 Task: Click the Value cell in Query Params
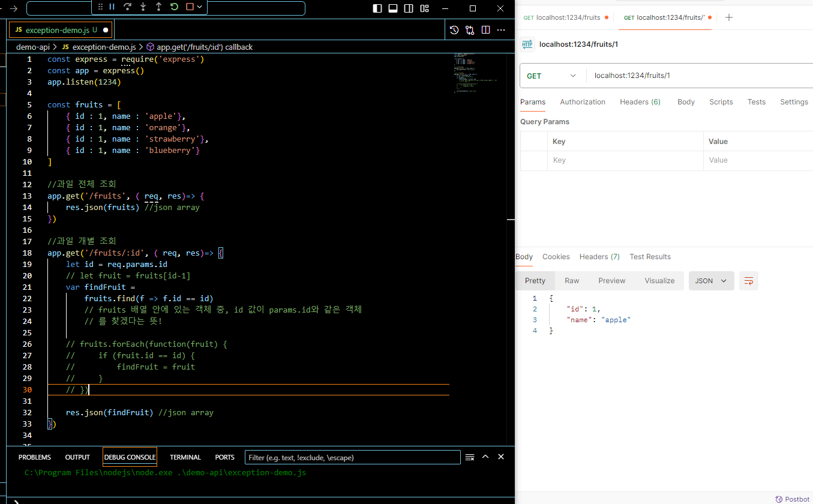[x=758, y=160]
